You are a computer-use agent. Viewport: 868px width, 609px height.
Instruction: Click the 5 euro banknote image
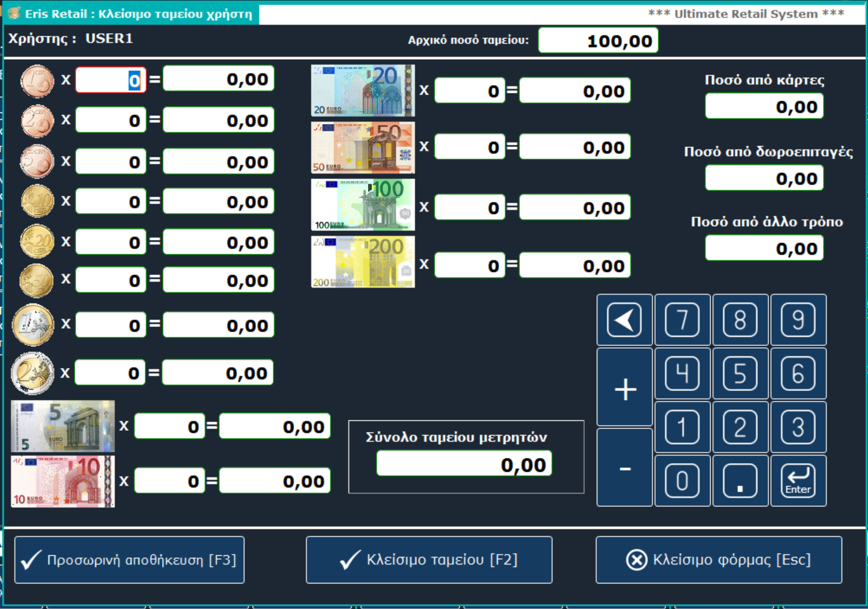(x=63, y=426)
